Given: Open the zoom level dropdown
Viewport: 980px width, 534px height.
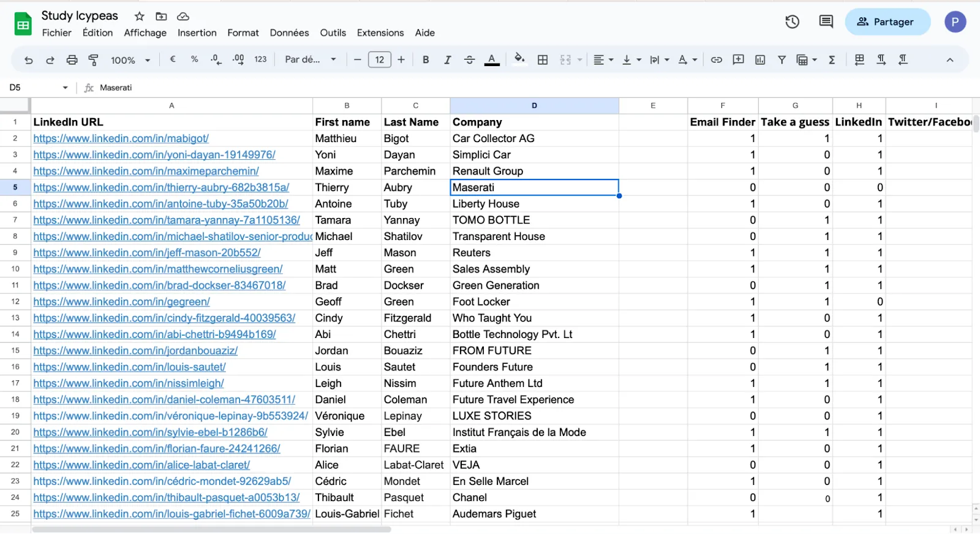Looking at the screenshot, I should [x=130, y=60].
